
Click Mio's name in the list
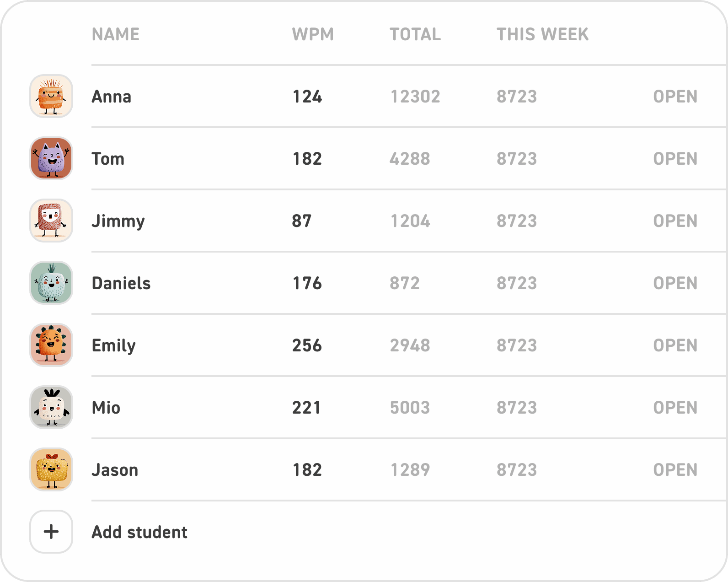(x=106, y=408)
